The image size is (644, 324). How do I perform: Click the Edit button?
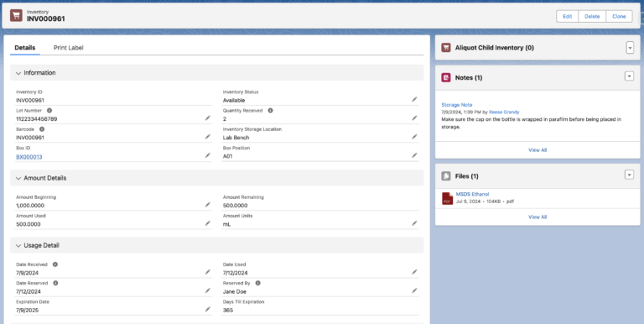coord(567,17)
